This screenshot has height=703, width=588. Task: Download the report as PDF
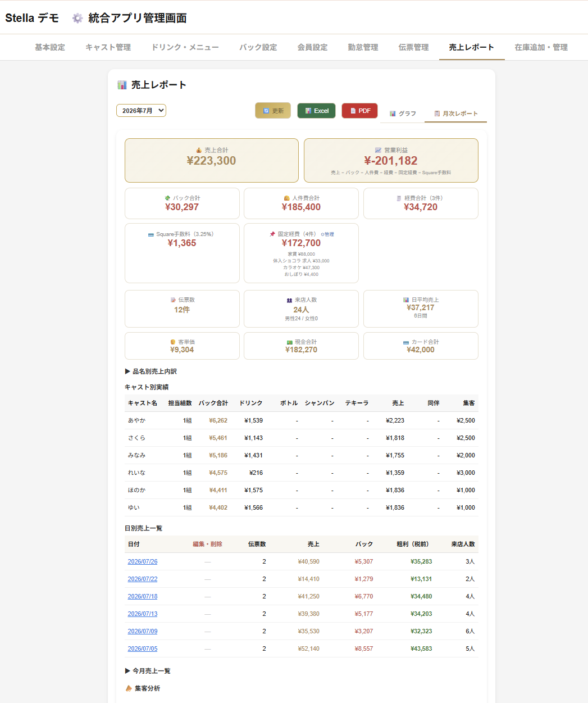point(359,111)
